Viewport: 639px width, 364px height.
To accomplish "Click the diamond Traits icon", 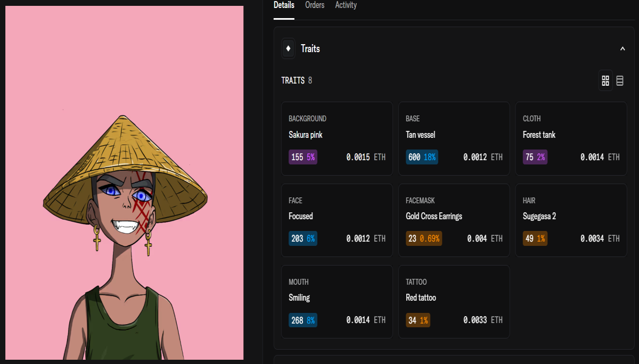I will (x=288, y=48).
